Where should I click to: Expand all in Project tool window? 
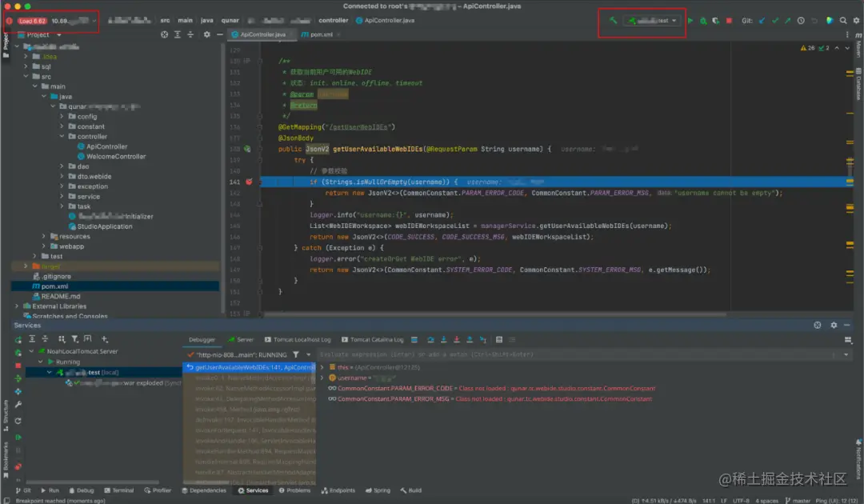178,34
